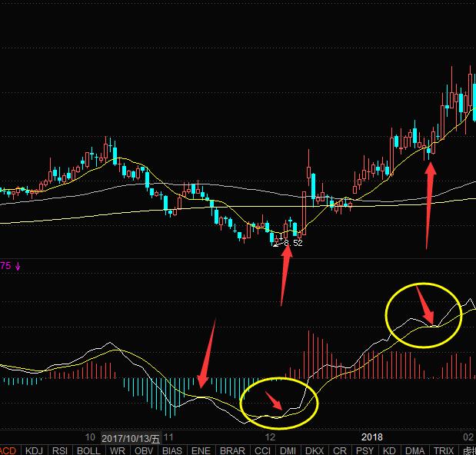The image size is (476, 455).
Task: Open the KD indicator tab
Action: pyautogui.click(x=389, y=450)
